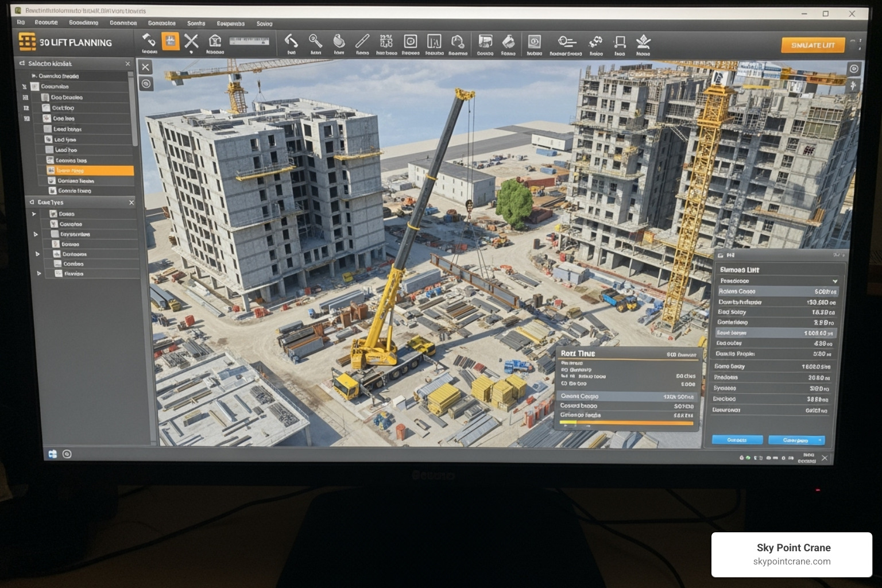Open the dropdown at the top of the lift summary panel

click(779, 281)
